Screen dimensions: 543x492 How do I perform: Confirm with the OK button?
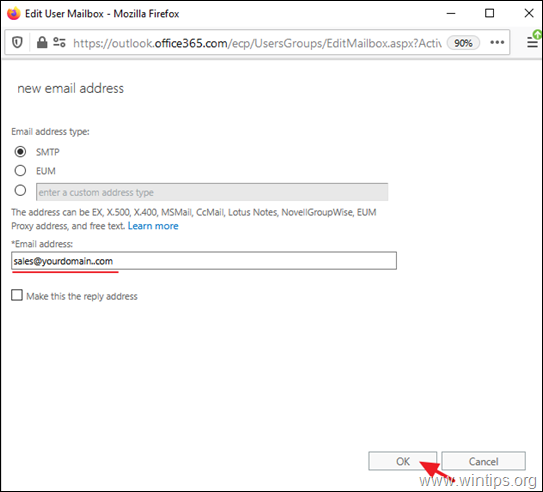(403, 461)
